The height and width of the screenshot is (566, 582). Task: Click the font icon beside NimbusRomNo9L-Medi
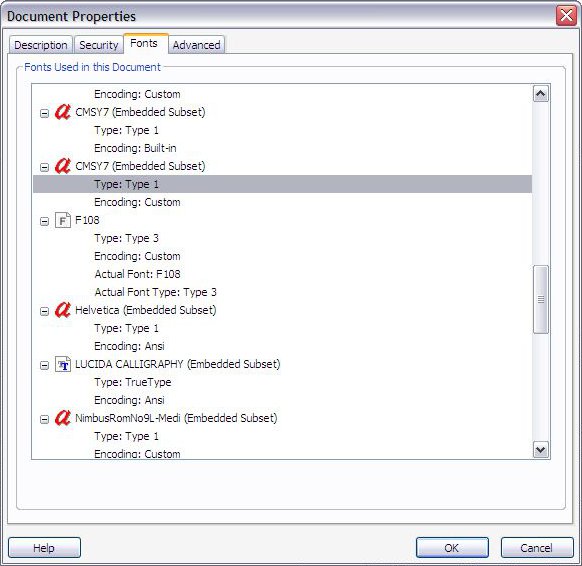coord(63,418)
